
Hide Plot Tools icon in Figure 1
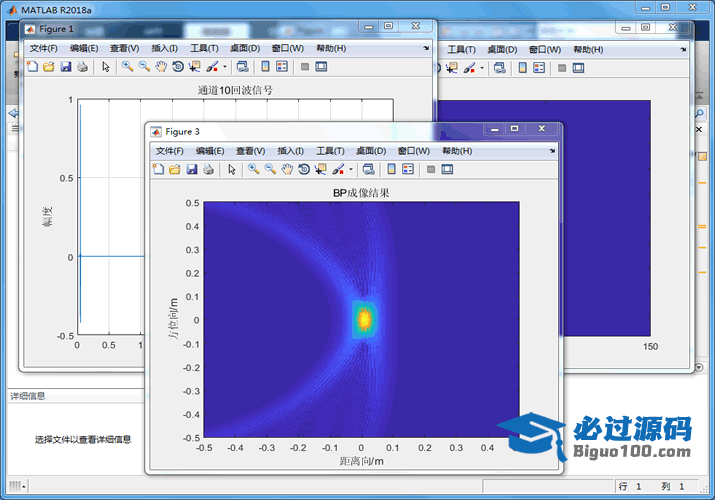pyautogui.click(x=305, y=67)
